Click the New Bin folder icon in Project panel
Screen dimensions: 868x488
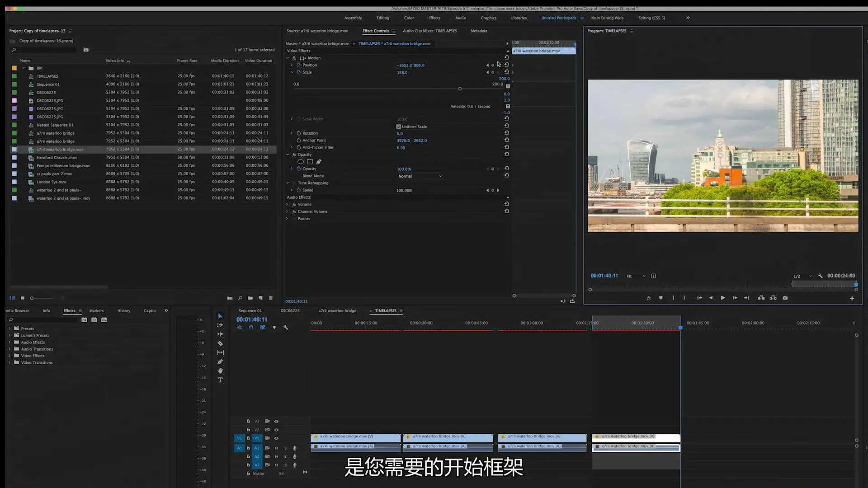(250, 298)
